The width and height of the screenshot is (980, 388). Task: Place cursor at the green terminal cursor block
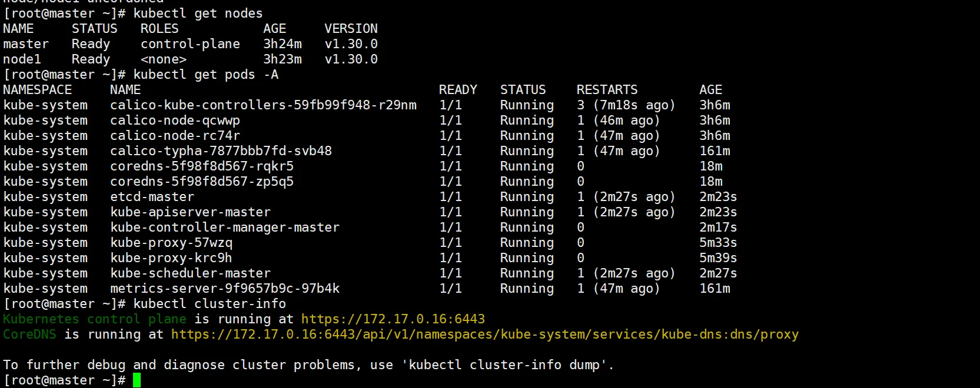coord(137,380)
